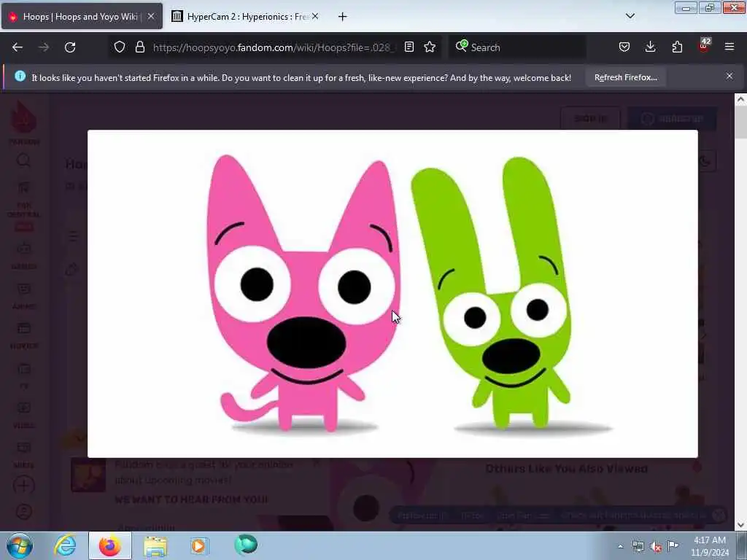Close the HyperCam 2 tab
The image size is (747, 560).
(315, 16)
